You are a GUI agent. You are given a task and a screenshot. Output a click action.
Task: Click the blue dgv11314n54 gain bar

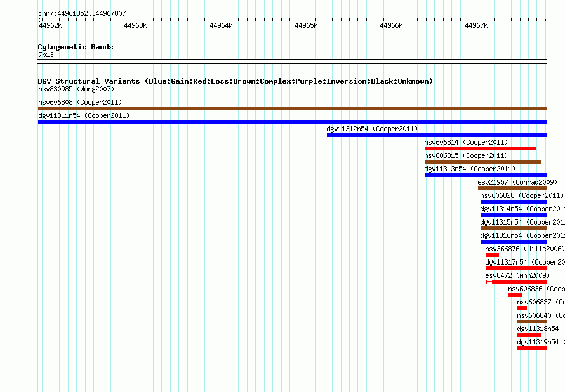click(x=514, y=215)
